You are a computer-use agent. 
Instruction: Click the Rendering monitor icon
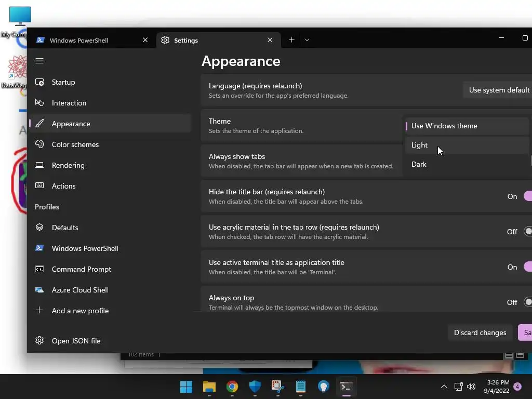[39, 165]
